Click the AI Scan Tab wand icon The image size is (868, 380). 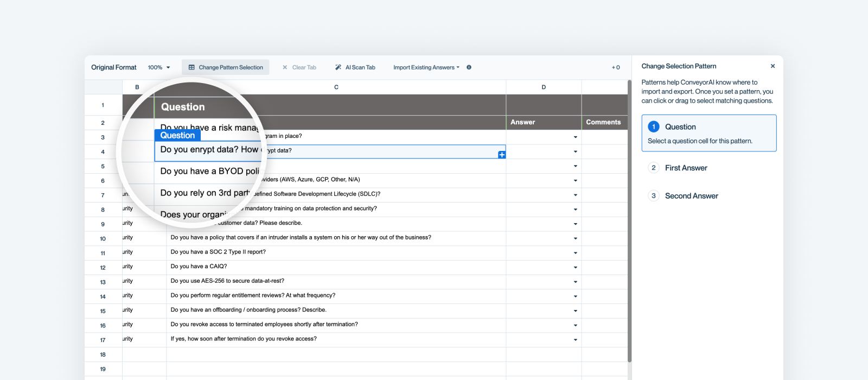pyautogui.click(x=339, y=67)
